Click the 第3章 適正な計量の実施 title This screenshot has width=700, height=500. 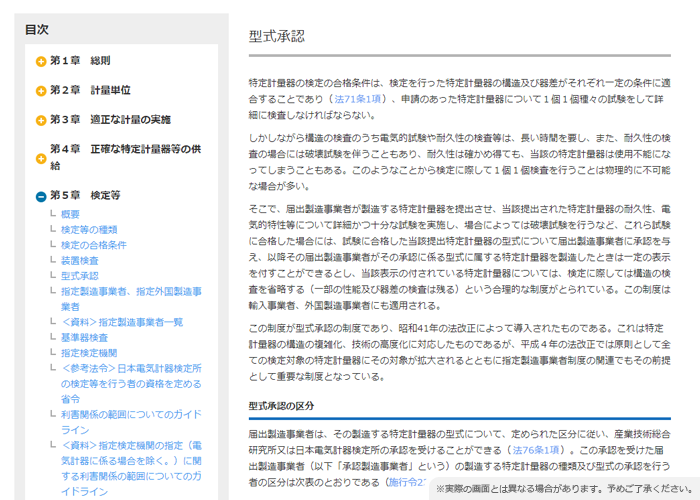[x=110, y=120]
